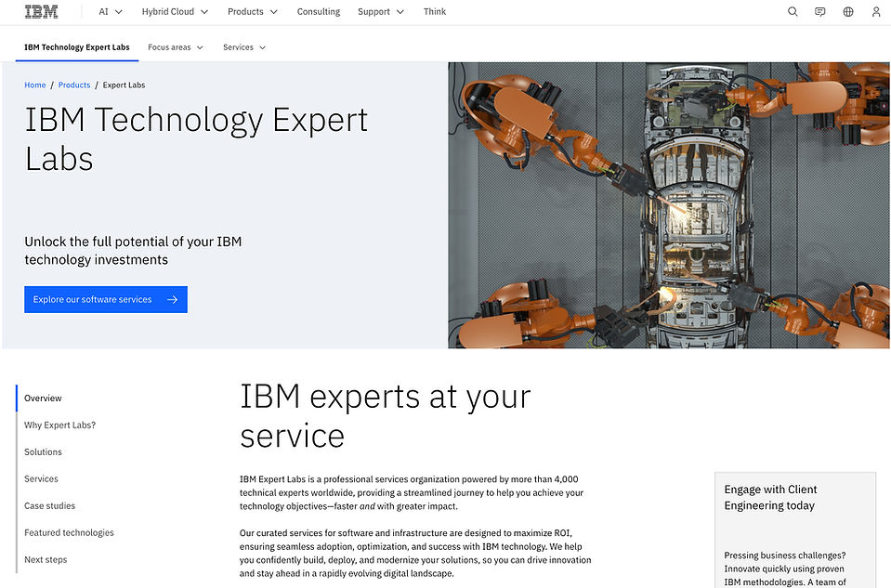Open the chat contact icon
This screenshot has width=891, height=588.
click(x=820, y=11)
